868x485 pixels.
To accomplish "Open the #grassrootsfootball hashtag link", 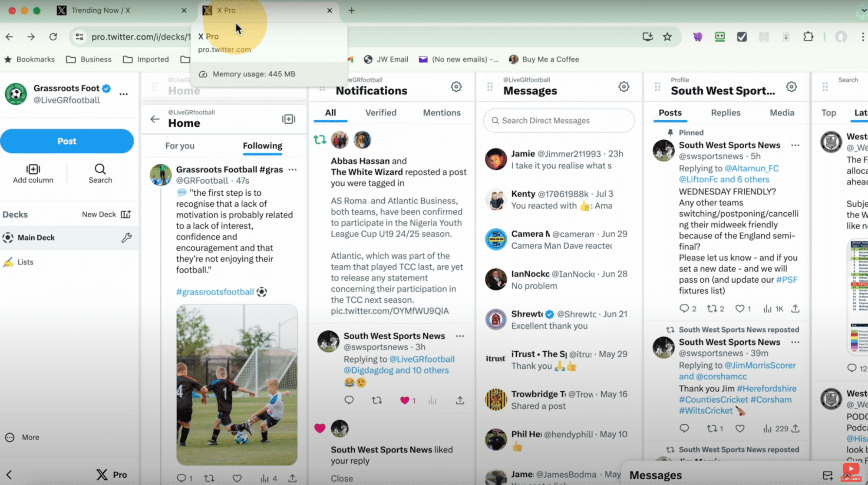I will [215, 291].
